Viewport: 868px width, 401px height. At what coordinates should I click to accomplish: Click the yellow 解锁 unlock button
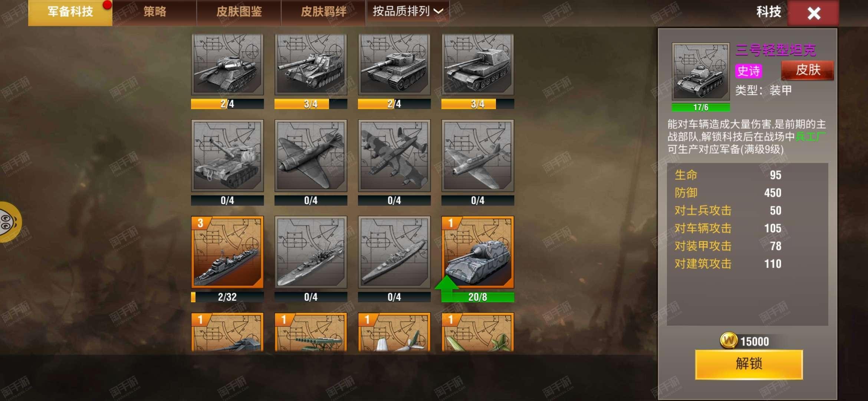click(749, 364)
